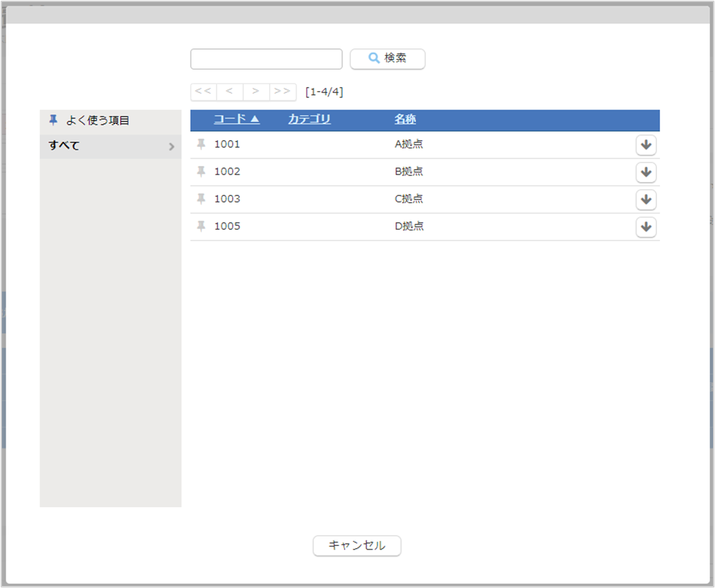Toggle pin icon for code 1005
This screenshot has height=588, width=715.
(201, 226)
